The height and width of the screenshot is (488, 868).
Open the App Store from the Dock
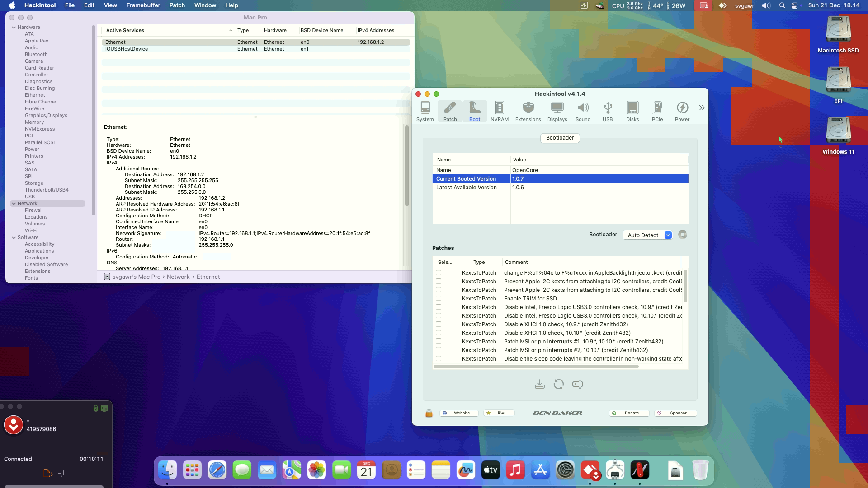click(x=540, y=470)
